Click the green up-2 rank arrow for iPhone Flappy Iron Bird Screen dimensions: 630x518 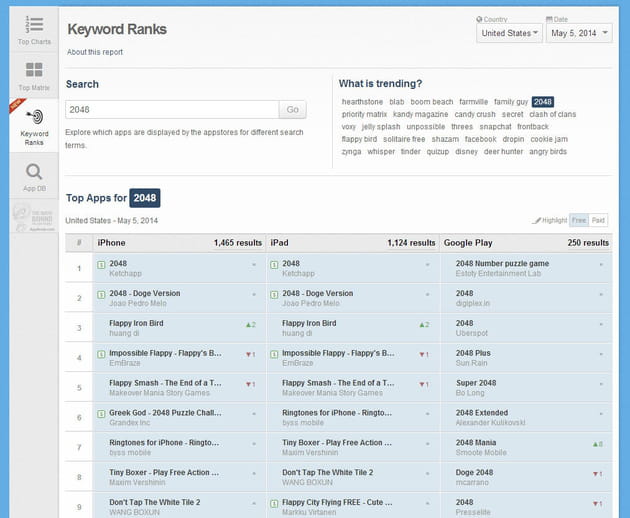pyautogui.click(x=251, y=325)
